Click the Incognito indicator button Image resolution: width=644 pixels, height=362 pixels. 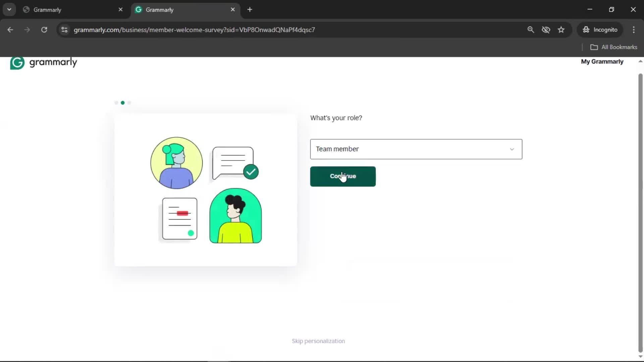pyautogui.click(x=600, y=30)
